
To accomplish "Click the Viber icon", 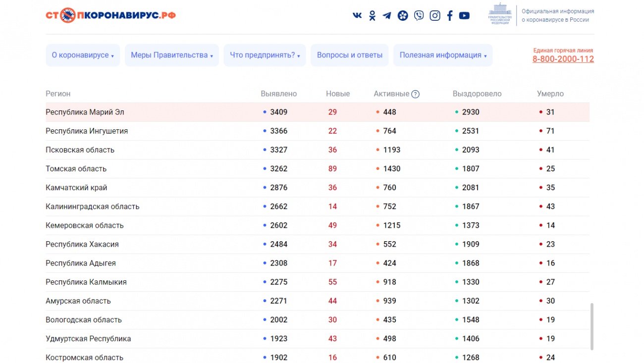I will [419, 15].
